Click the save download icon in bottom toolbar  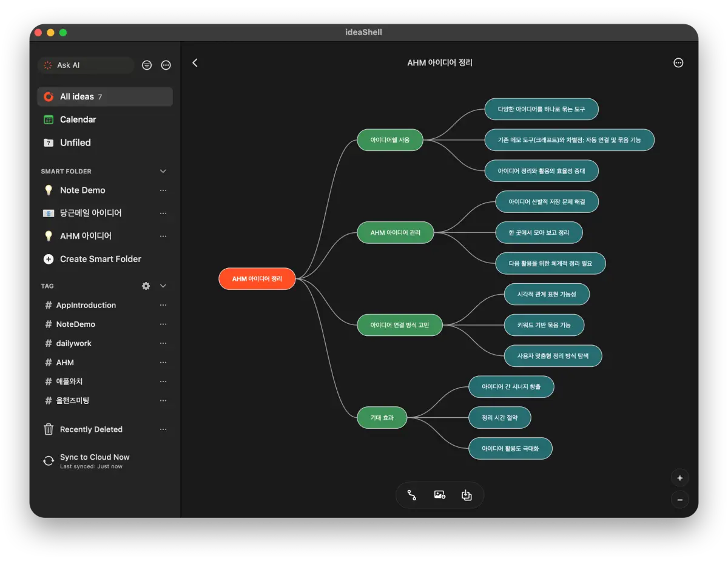(467, 495)
